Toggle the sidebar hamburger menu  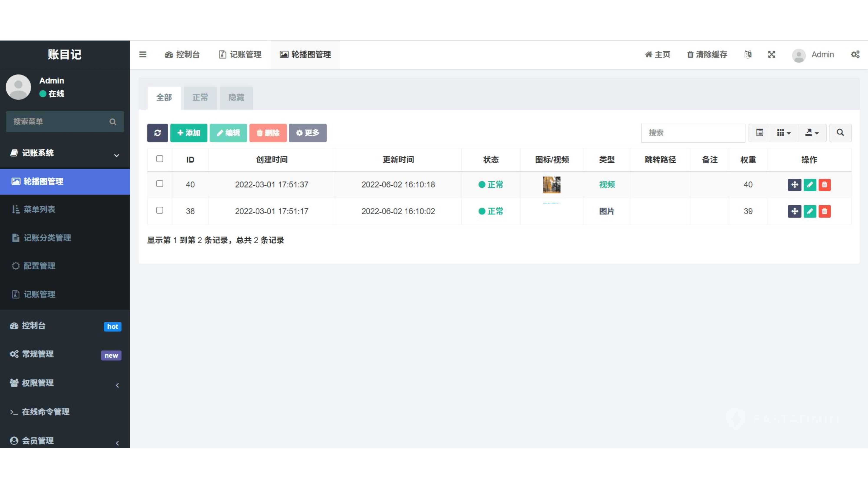coord(143,54)
